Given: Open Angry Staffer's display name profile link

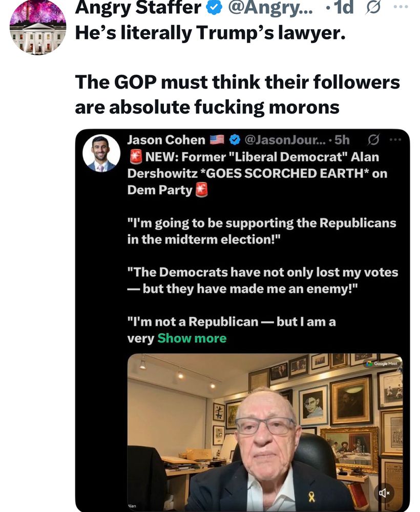Looking at the screenshot, I should (138, 8).
